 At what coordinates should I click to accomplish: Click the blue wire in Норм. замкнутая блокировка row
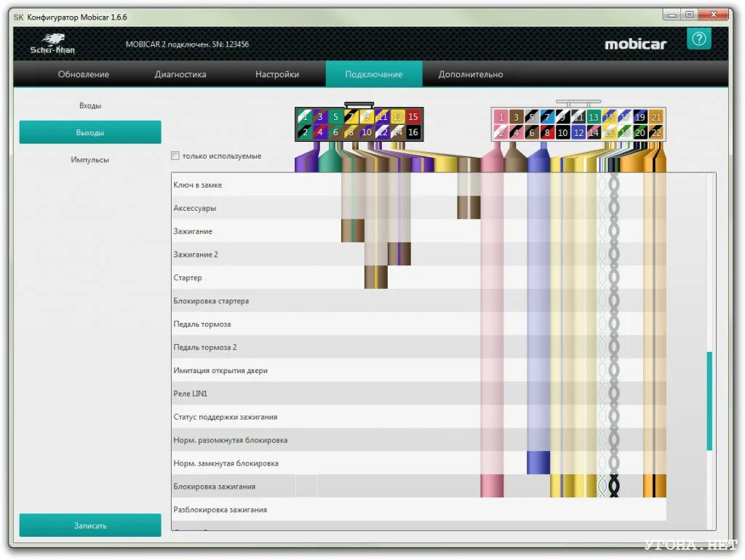(x=538, y=463)
